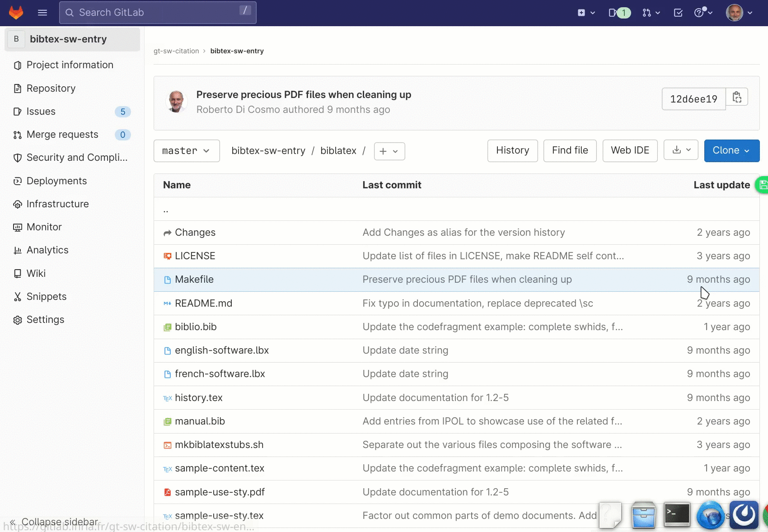Go to Settings in the sidebar
This screenshot has width=768, height=532.
pos(45,320)
